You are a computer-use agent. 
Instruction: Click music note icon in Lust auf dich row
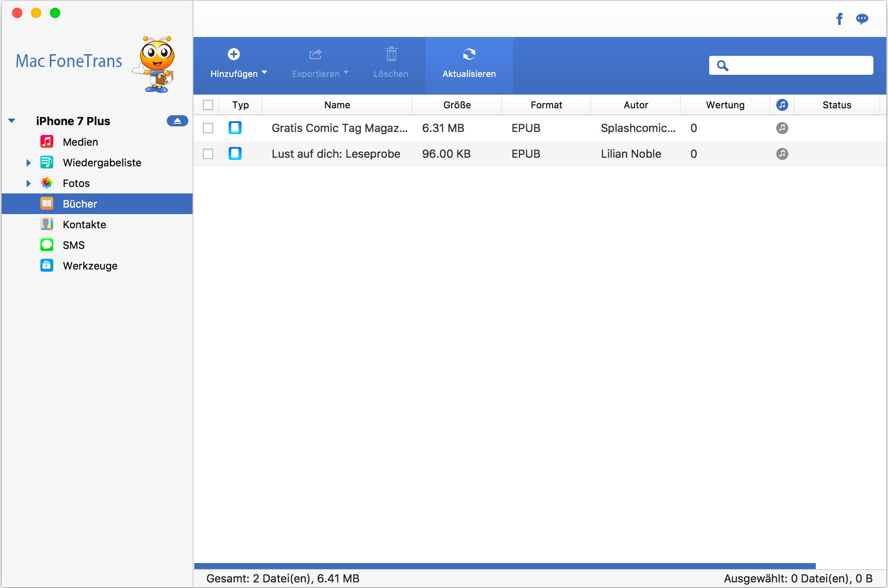point(782,153)
